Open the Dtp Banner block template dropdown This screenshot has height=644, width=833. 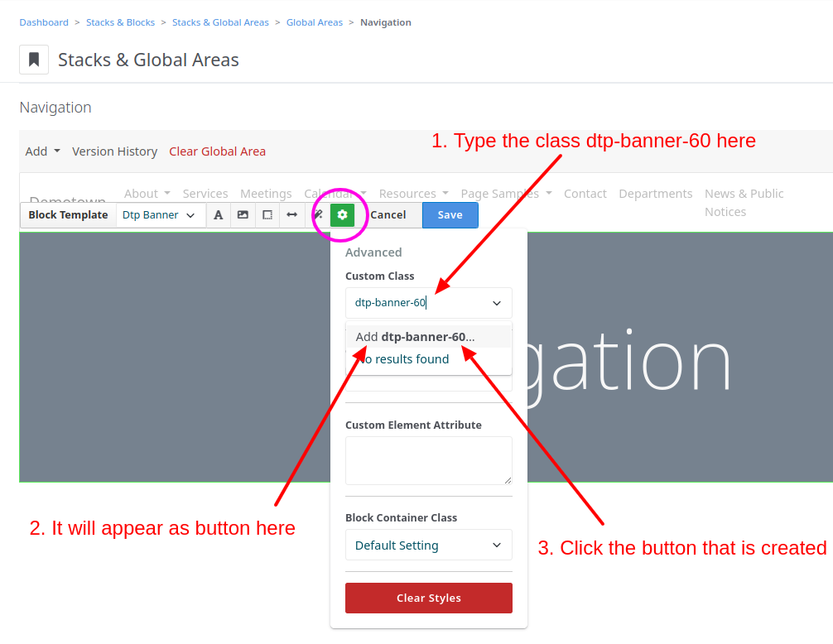[x=159, y=215]
